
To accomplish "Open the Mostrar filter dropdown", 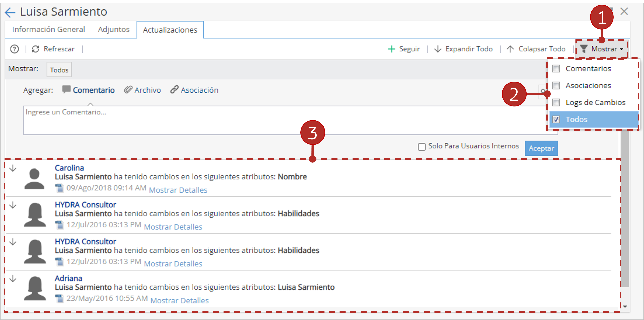I will point(601,49).
